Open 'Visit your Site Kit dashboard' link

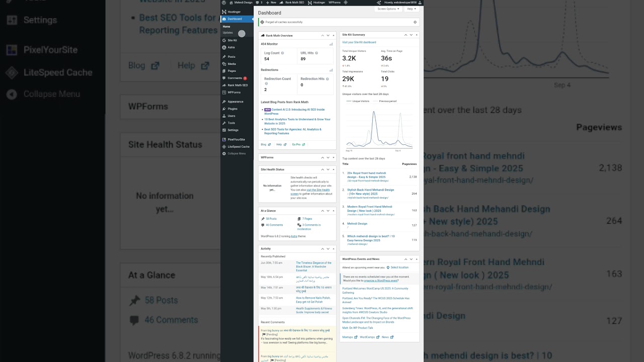tap(359, 42)
